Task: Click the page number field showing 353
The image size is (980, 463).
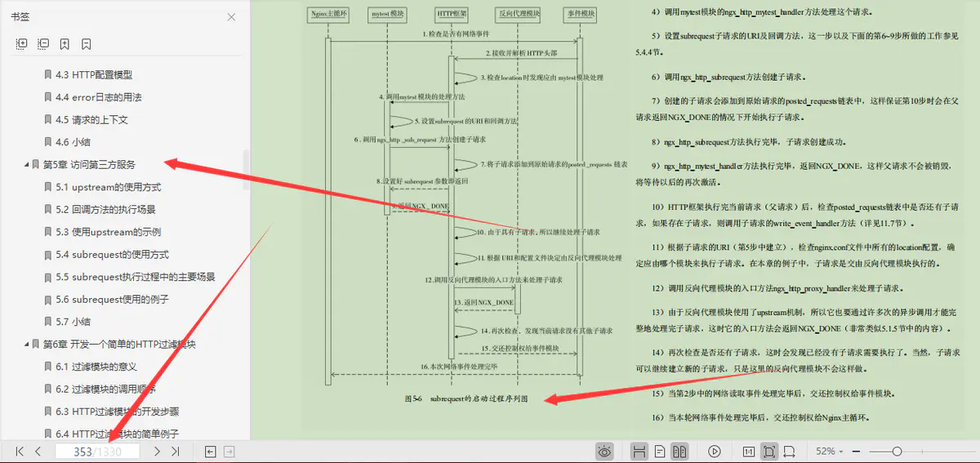Action: click(97, 452)
